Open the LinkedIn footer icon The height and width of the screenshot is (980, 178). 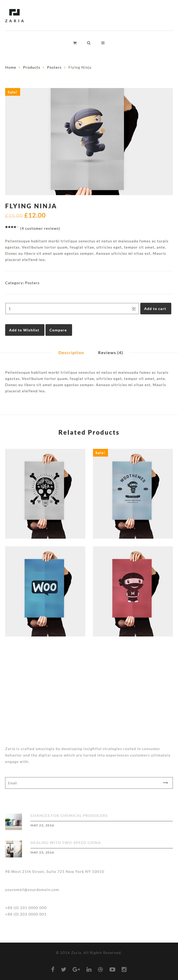click(x=89, y=969)
